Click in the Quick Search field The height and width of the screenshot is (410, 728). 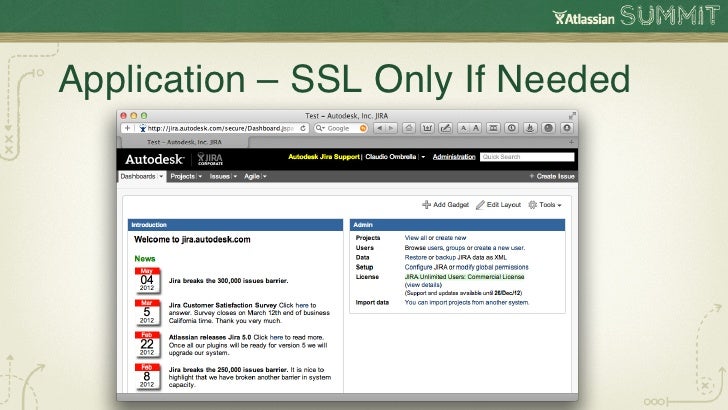[527, 157]
